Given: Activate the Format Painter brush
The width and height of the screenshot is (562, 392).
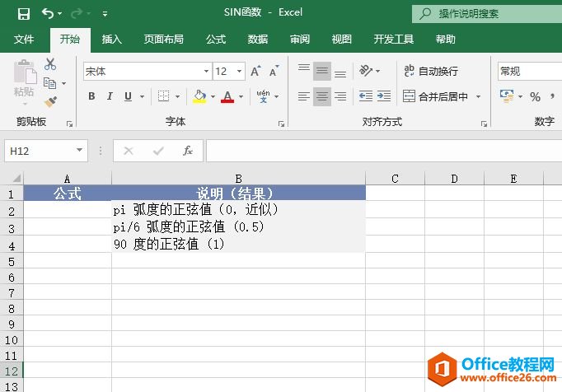Looking at the screenshot, I should tap(50, 102).
